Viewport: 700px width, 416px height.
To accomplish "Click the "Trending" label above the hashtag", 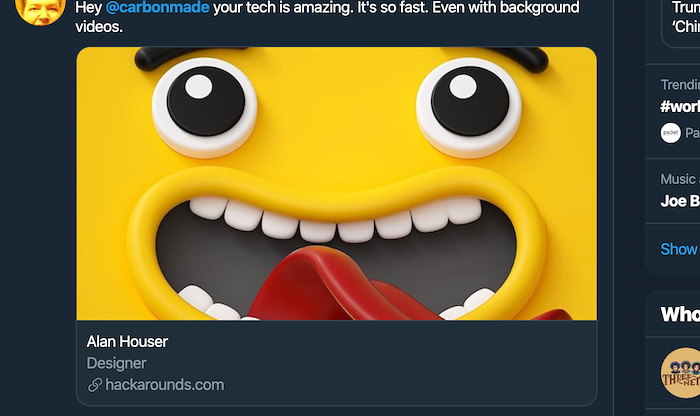I will tap(680, 85).
